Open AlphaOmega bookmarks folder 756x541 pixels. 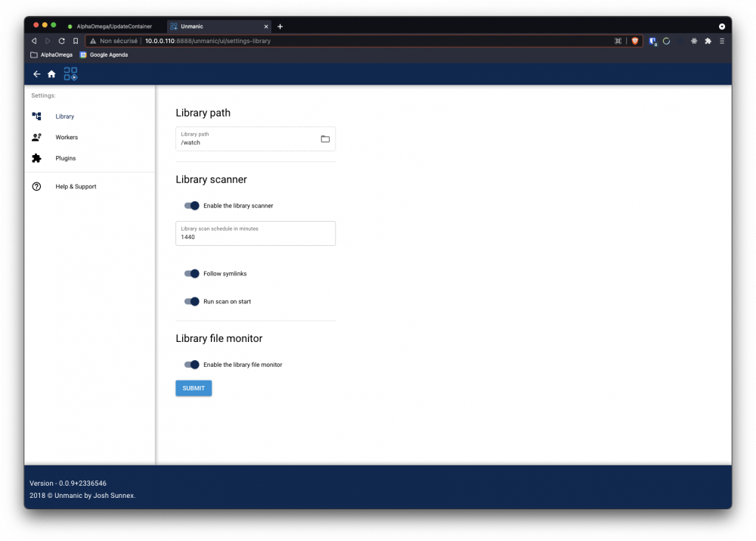(x=51, y=55)
